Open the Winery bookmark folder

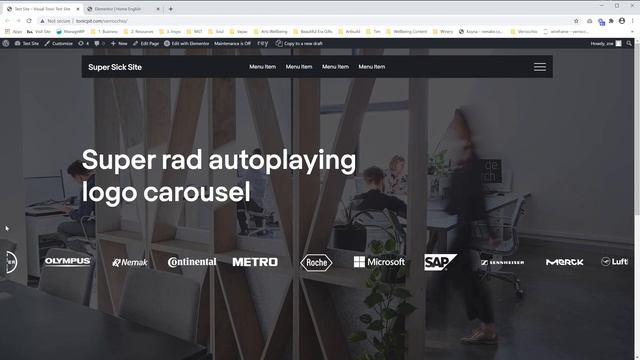[x=443, y=31]
